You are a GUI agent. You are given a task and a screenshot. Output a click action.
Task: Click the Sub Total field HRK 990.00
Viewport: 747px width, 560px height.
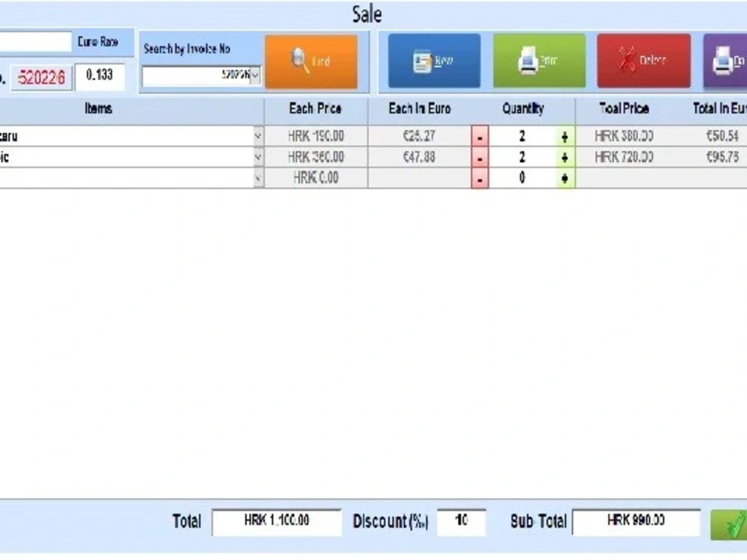click(x=636, y=522)
